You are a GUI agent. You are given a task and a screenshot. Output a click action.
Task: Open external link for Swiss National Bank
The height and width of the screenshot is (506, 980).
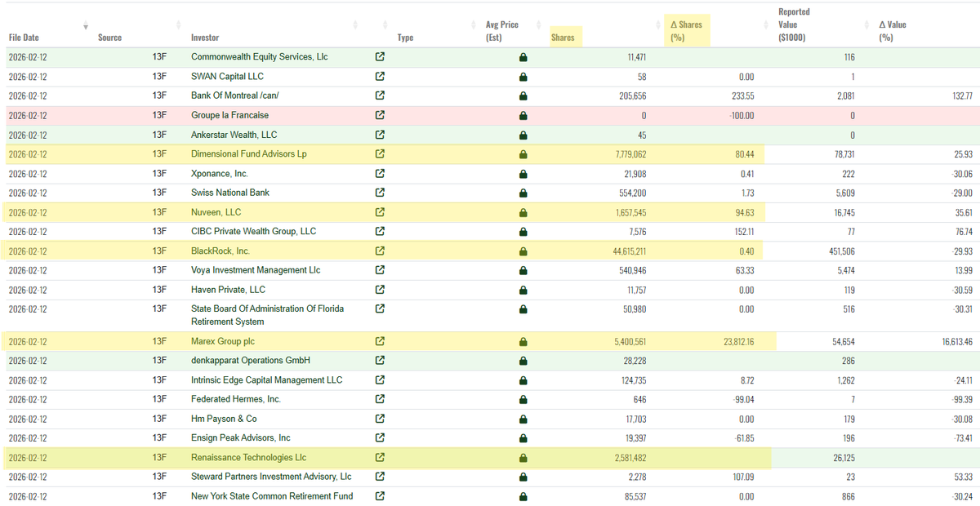coord(380,193)
